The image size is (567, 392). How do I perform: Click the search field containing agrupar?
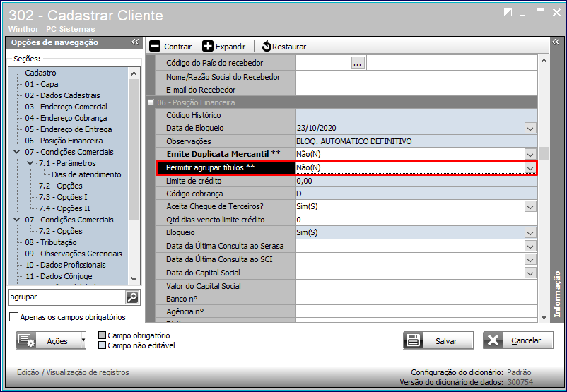pos(66,297)
